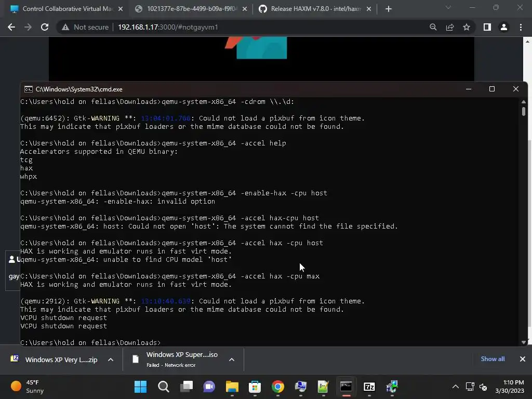Click the bottom command prompt line

point(90,342)
